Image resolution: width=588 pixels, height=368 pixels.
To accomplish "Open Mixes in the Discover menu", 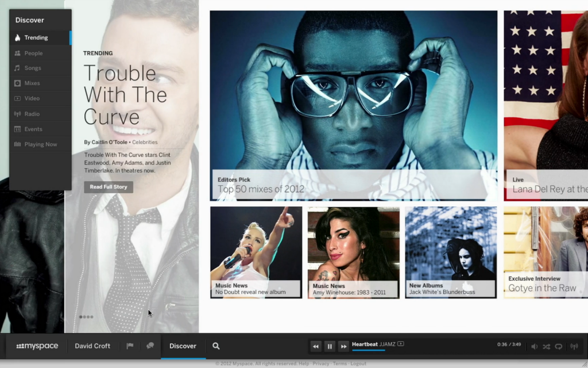I will 40,83.
